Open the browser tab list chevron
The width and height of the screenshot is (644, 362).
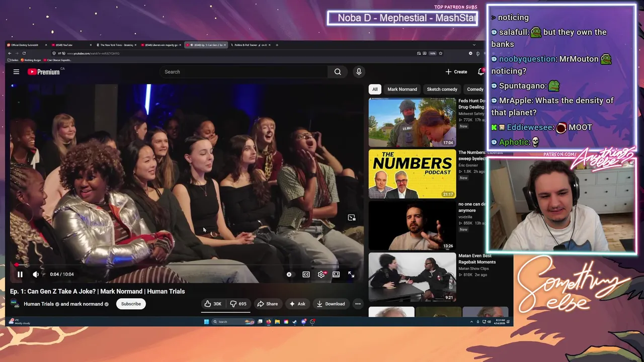473,45
